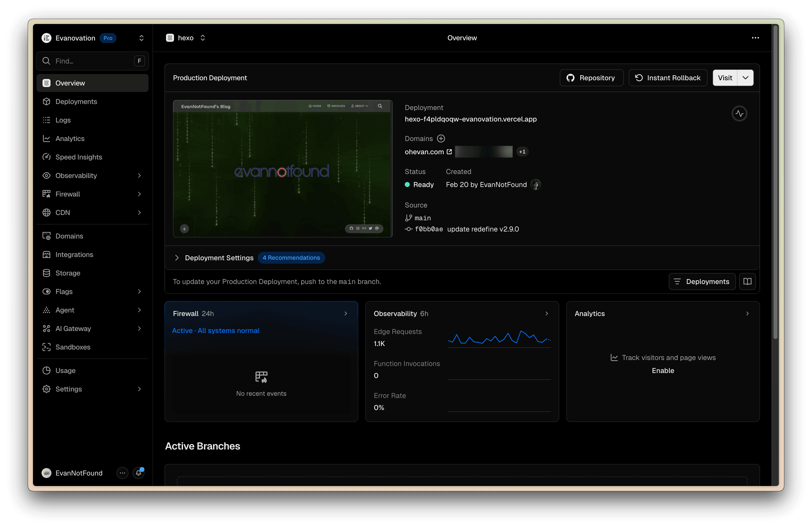Open Deployments from the sidebar
Image resolution: width=812 pixels, height=528 pixels.
tap(76, 101)
